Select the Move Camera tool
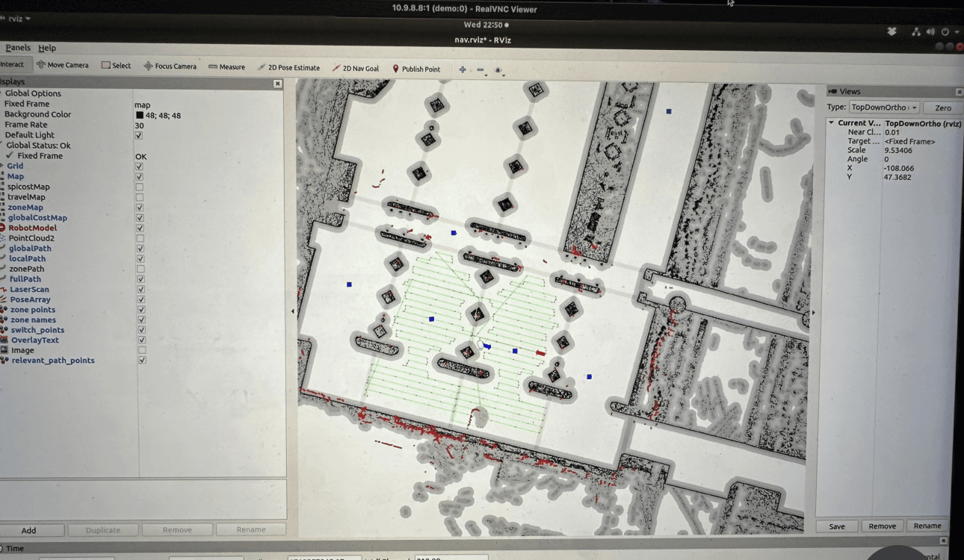The height and width of the screenshot is (560, 964). tap(63, 65)
